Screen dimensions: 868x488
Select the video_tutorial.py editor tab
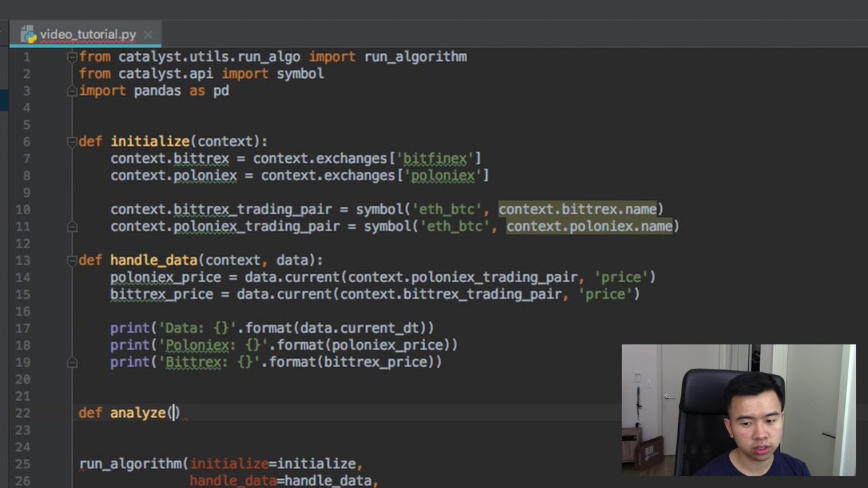coord(86,34)
